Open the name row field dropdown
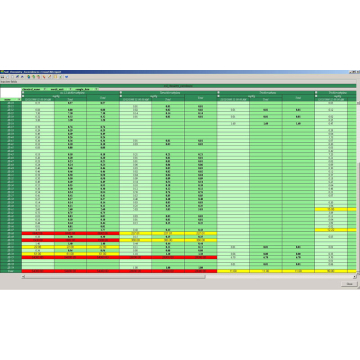The height and width of the screenshot is (360, 360). point(19,99)
